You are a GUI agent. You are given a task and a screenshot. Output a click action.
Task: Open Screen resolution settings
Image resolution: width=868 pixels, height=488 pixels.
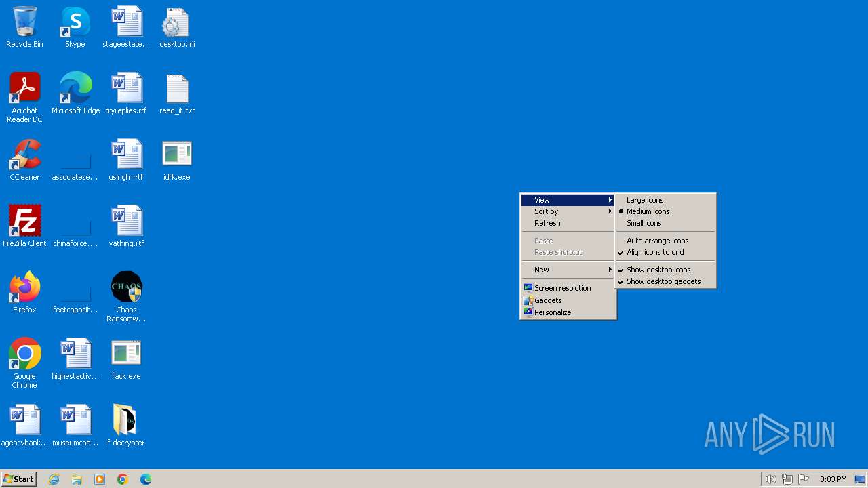[x=568, y=288]
